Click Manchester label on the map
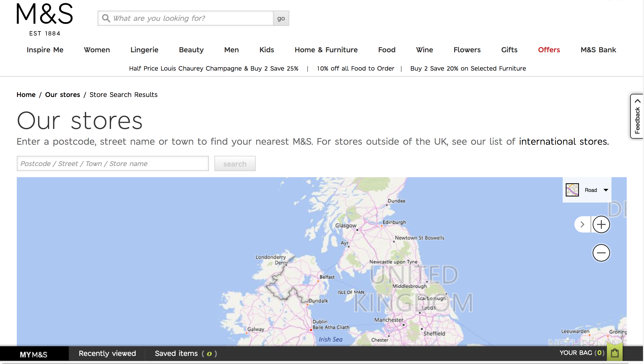 389,320
